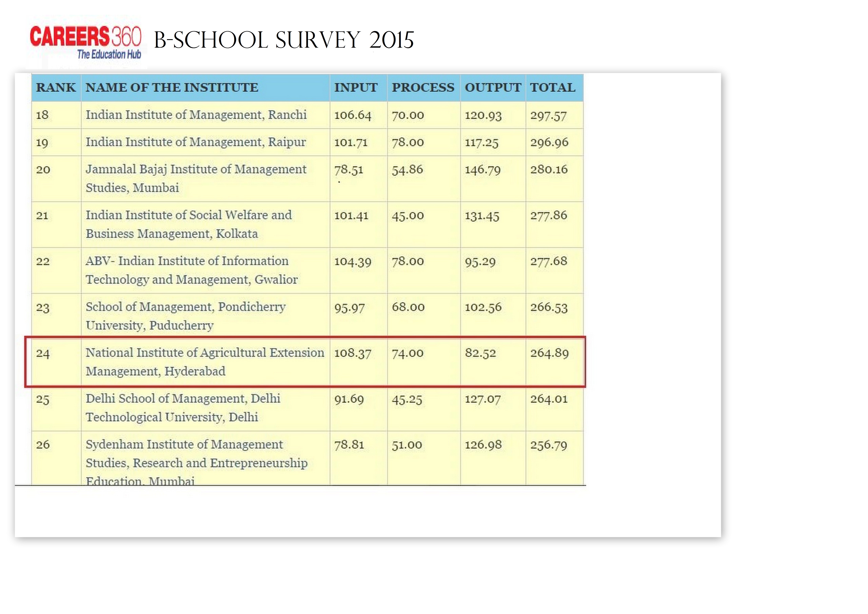Click output value 102.56
The width and height of the screenshot is (868, 614).
[x=483, y=307]
